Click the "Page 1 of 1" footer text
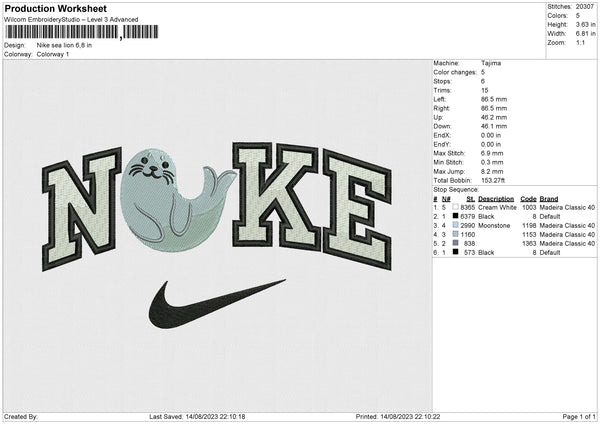This screenshot has height=424, width=600. pos(579,417)
